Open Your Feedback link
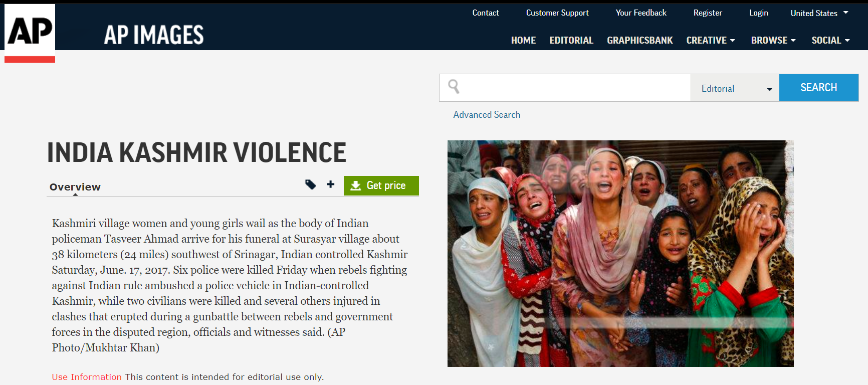Image resolution: width=868 pixels, height=385 pixels. pos(641,13)
